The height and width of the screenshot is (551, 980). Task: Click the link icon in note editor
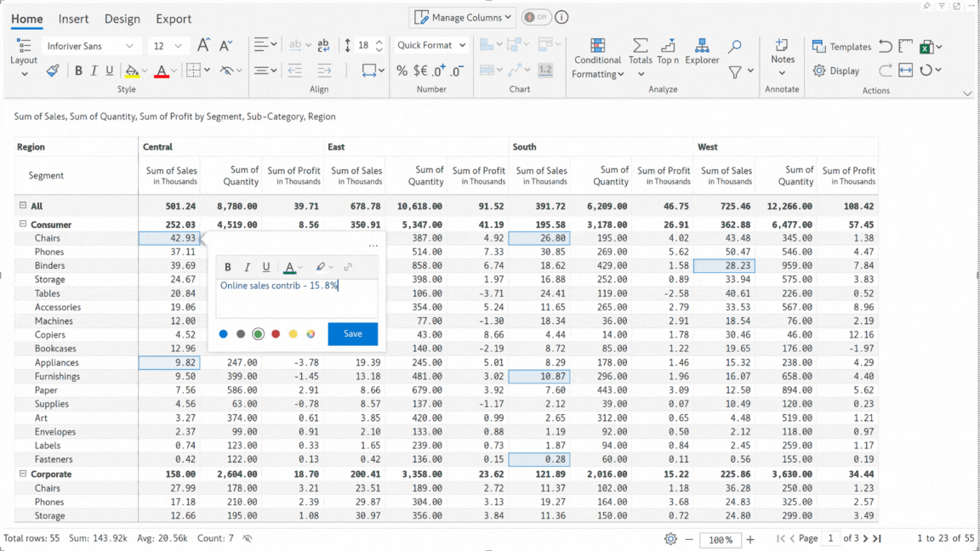[348, 267]
